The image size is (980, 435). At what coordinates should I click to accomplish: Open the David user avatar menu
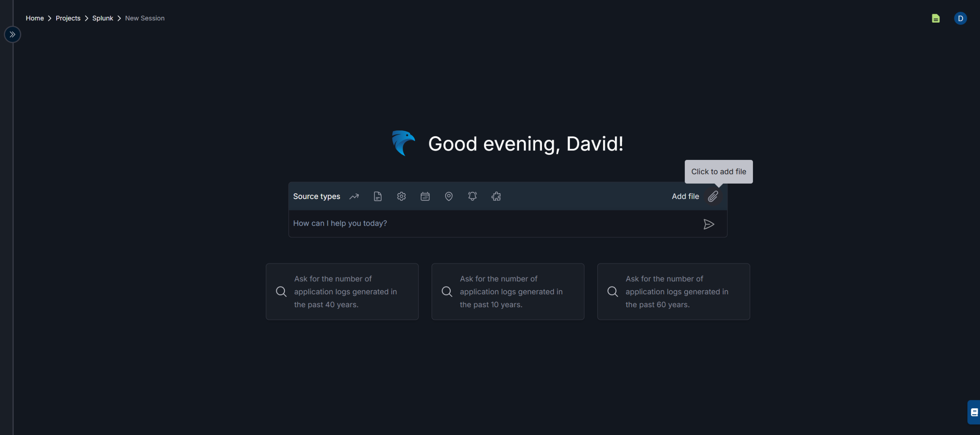coord(960,18)
